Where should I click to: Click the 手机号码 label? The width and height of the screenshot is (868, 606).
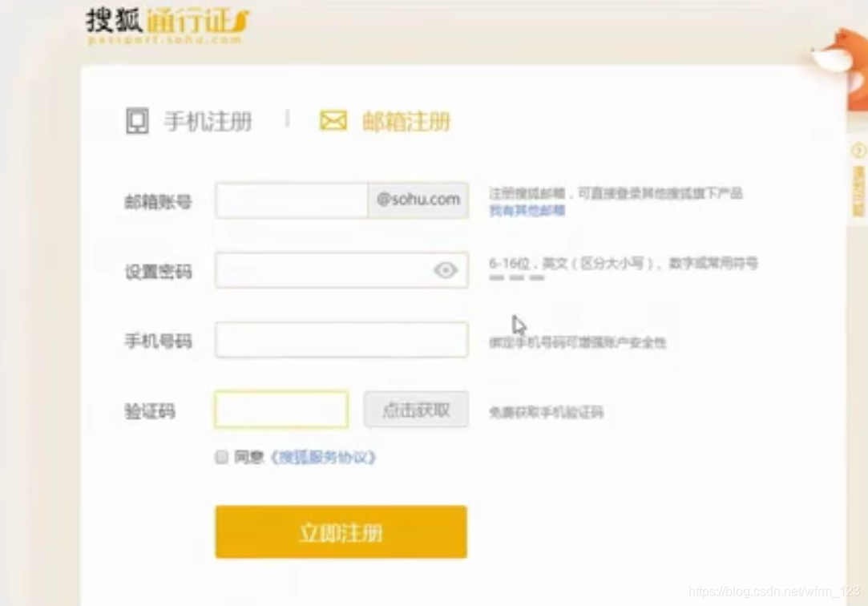coord(159,341)
